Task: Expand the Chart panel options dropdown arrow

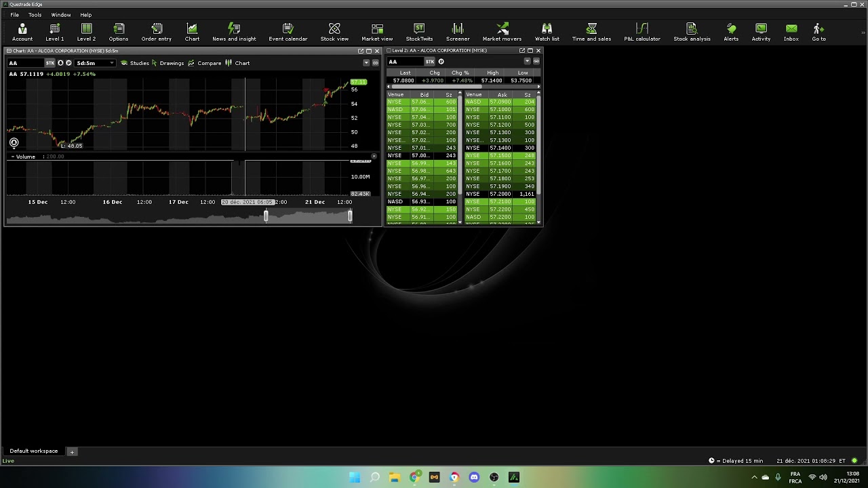Action: pyautogui.click(x=366, y=63)
